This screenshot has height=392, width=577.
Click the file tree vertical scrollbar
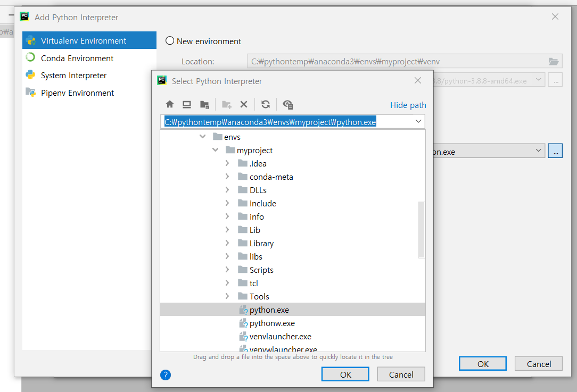(x=422, y=229)
